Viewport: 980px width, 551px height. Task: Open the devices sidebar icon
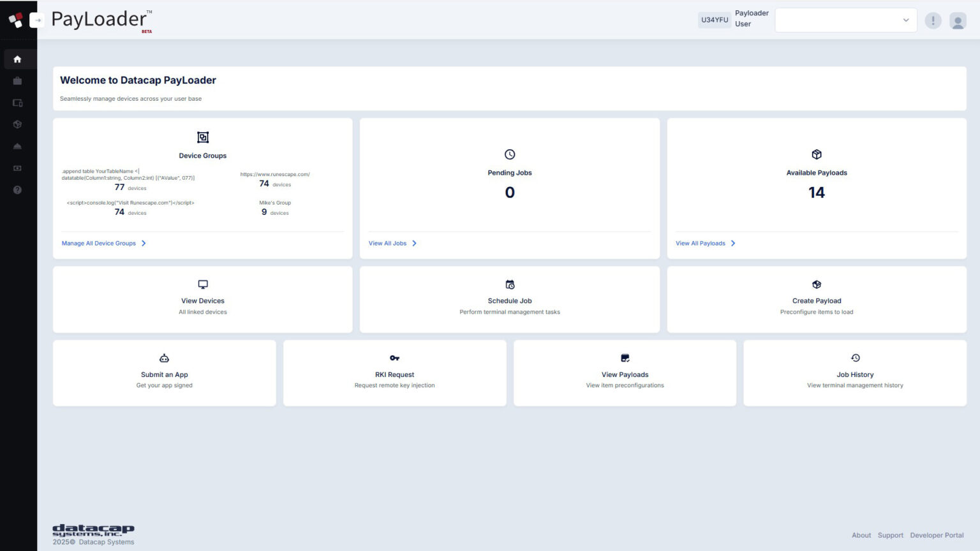[17, 103]
